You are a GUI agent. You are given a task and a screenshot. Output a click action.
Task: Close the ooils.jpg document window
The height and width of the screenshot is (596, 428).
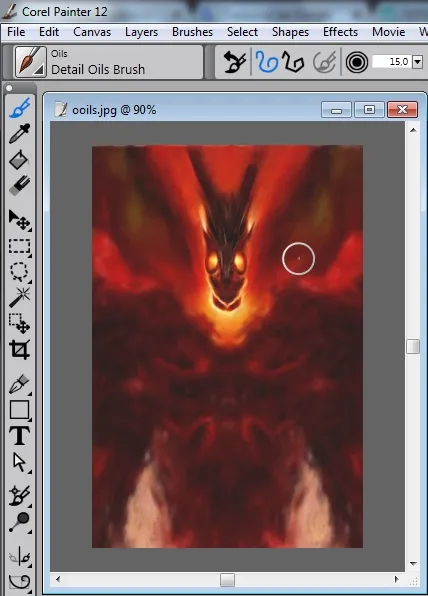click(x=403, y=110)
